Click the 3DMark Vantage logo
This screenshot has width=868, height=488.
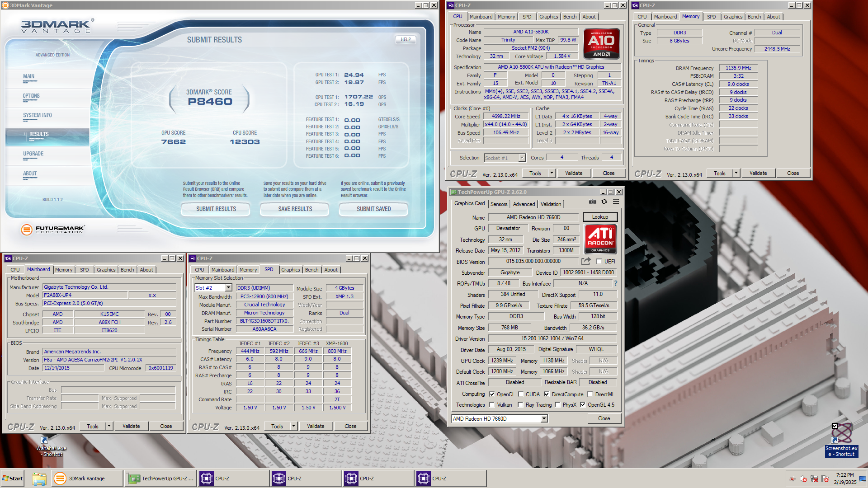point(57,26)
